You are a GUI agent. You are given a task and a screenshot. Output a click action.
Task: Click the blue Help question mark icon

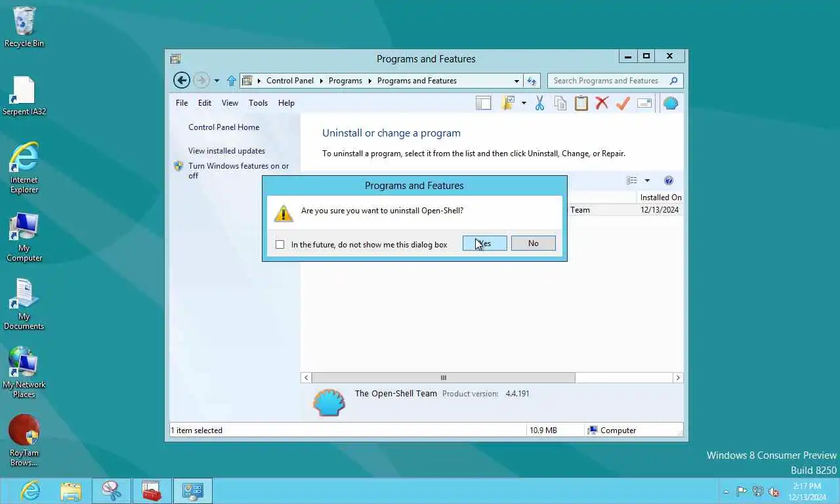point(669,180)
